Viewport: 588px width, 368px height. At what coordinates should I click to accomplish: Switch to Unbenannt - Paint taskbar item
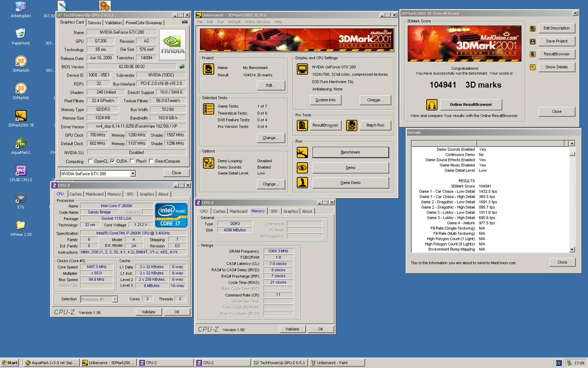pos(337,363)
